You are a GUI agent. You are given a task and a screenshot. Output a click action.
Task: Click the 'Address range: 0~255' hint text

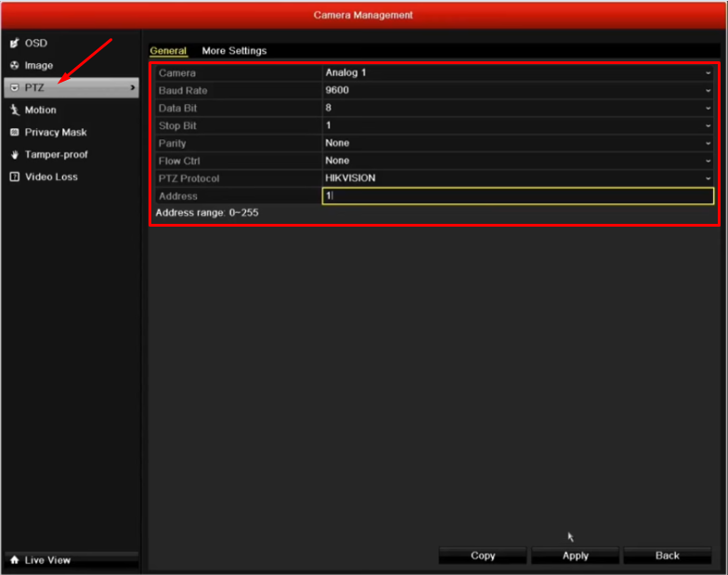coord(207,213)
